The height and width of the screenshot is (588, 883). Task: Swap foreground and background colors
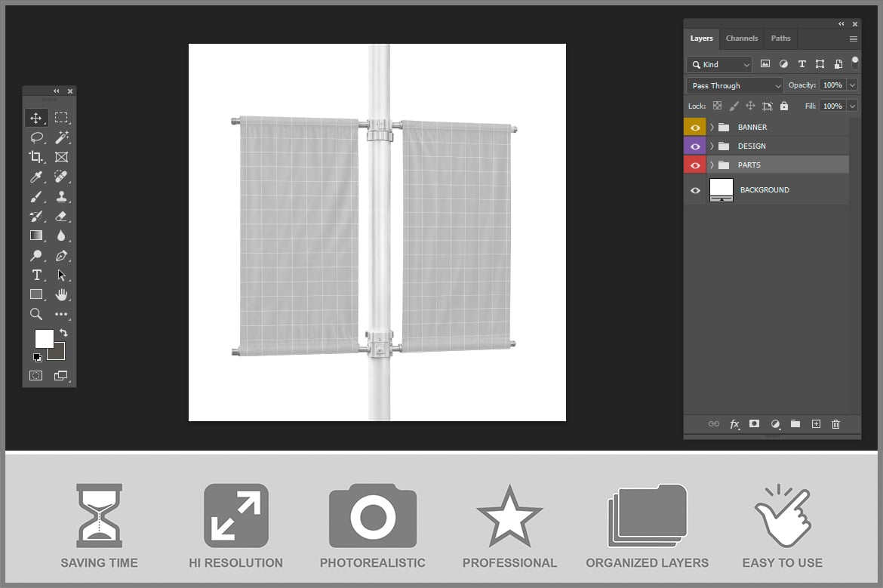(63, 333)
